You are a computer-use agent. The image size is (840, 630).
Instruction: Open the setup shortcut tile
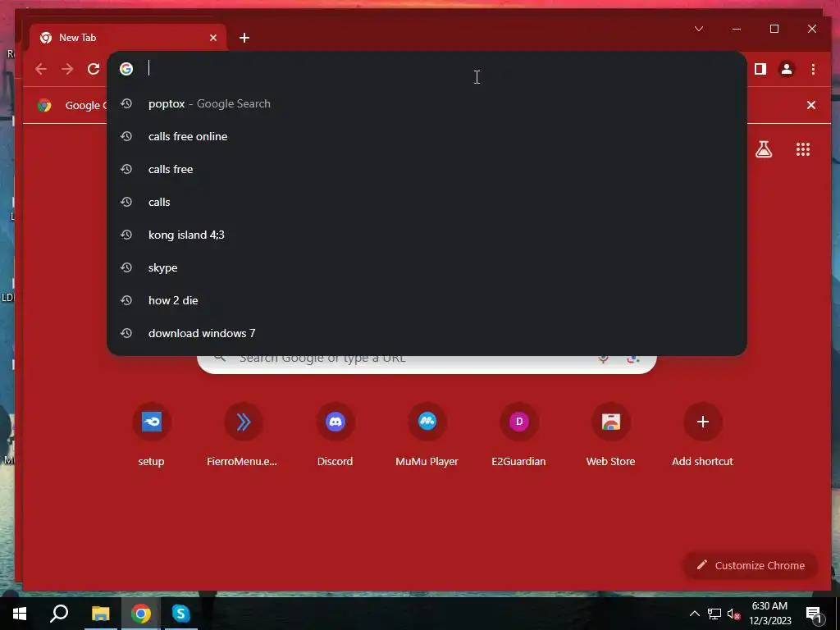pos(152,435)
